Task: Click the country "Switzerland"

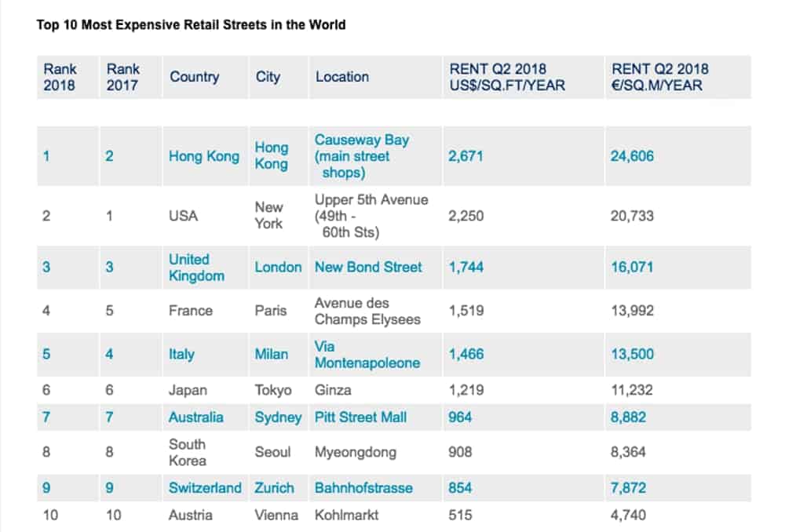Action: pyautogui.click(x=205, y=488)
